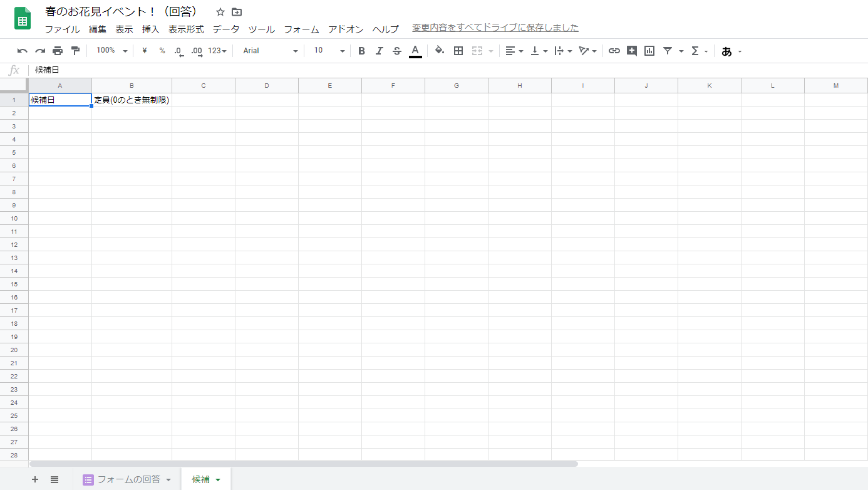
Task: Activate the paint format tool
Action: click(76, 51)
